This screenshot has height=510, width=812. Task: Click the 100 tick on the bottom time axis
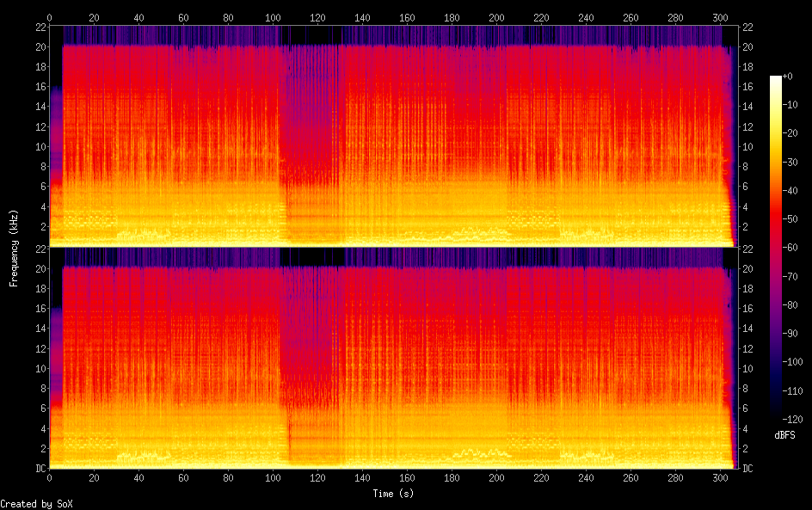click(273, 479)
